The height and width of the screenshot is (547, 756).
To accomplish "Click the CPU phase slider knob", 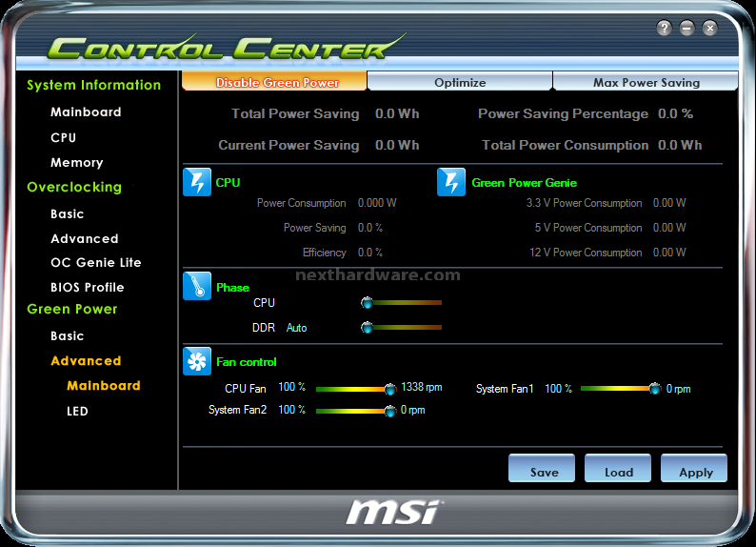I will (367, 303).
